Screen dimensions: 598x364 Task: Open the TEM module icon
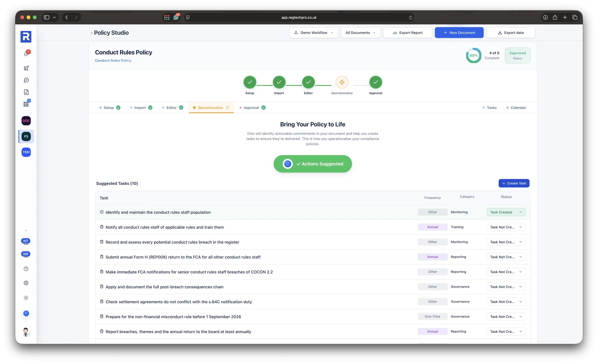click(26, 152)
